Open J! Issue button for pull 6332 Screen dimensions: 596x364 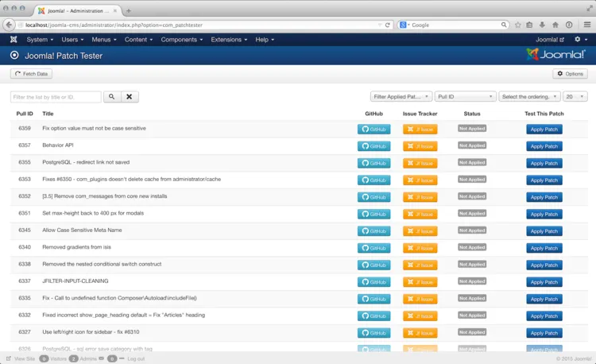pos(420,316)
